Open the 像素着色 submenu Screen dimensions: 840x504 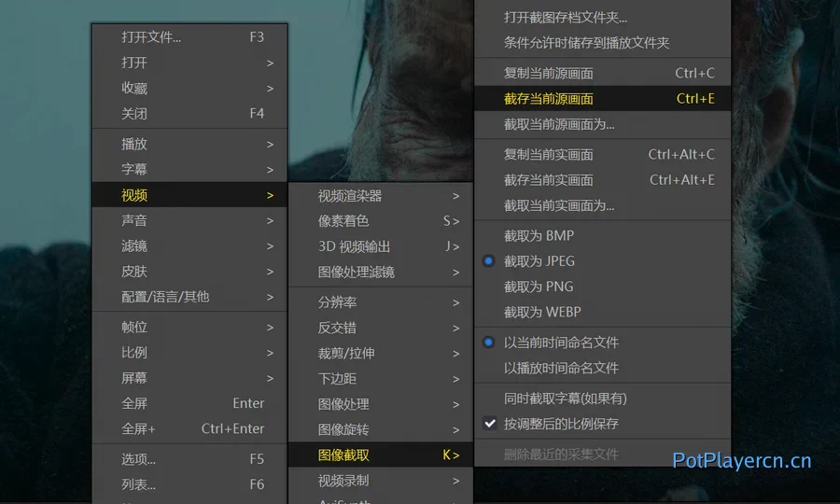(381, 220)
